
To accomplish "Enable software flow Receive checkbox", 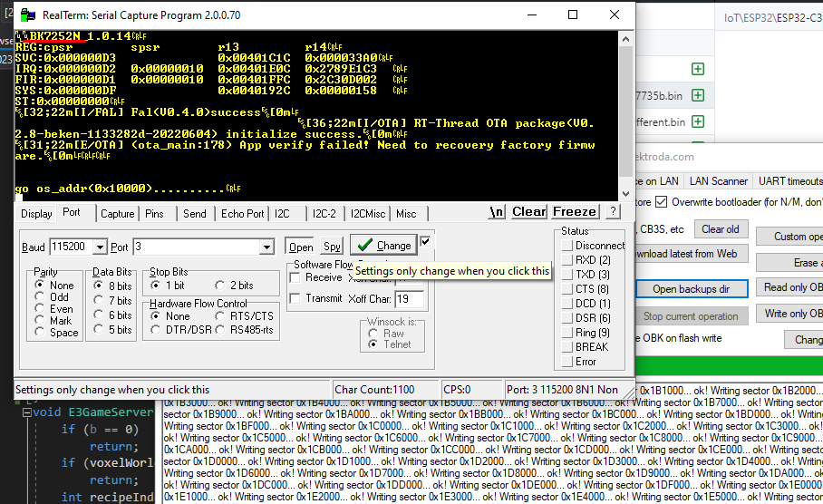I will (295, 277).
